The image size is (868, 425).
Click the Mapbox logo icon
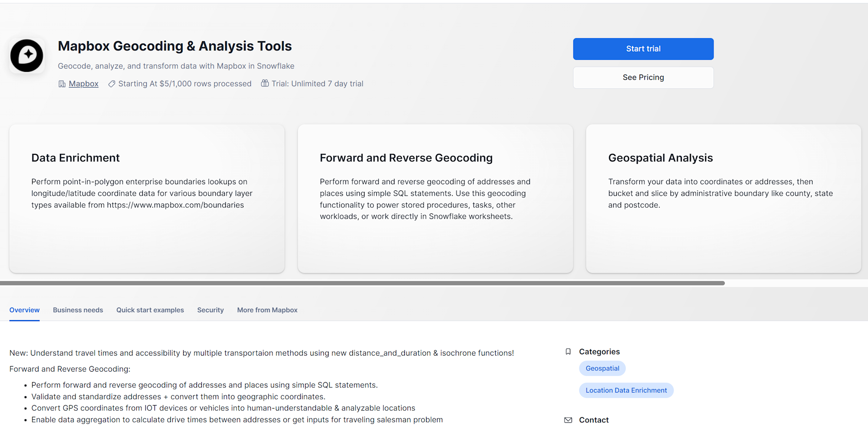[x=27, y=56]
